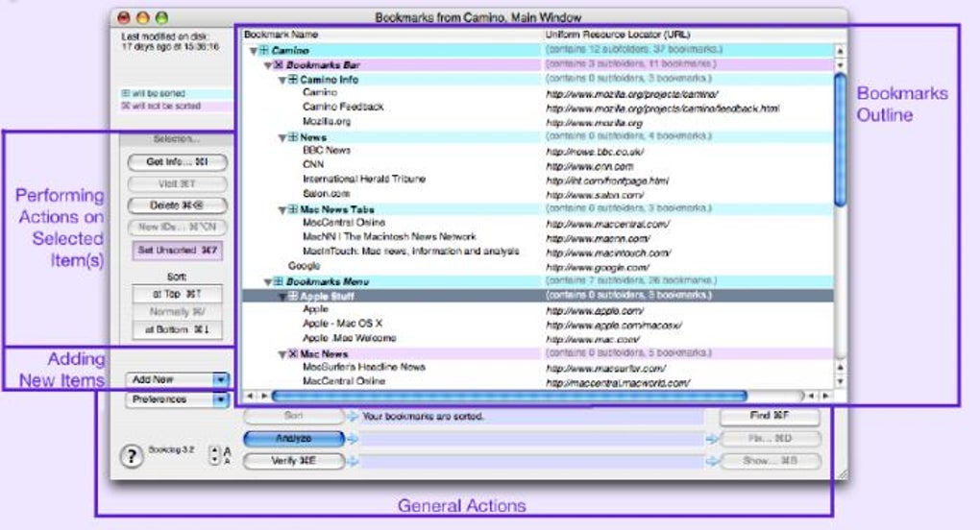
Task: Click the Visit button
Action: 178,184
